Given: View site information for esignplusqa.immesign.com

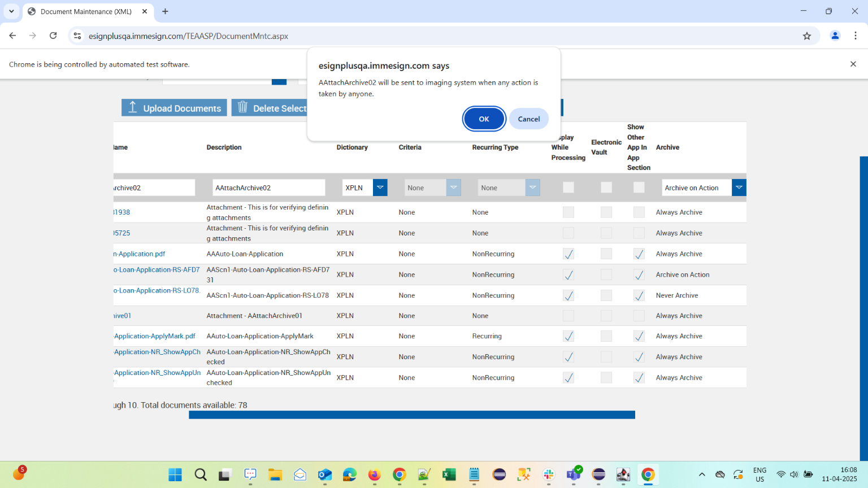Looking at the screenshot, I should coord(77,36).
